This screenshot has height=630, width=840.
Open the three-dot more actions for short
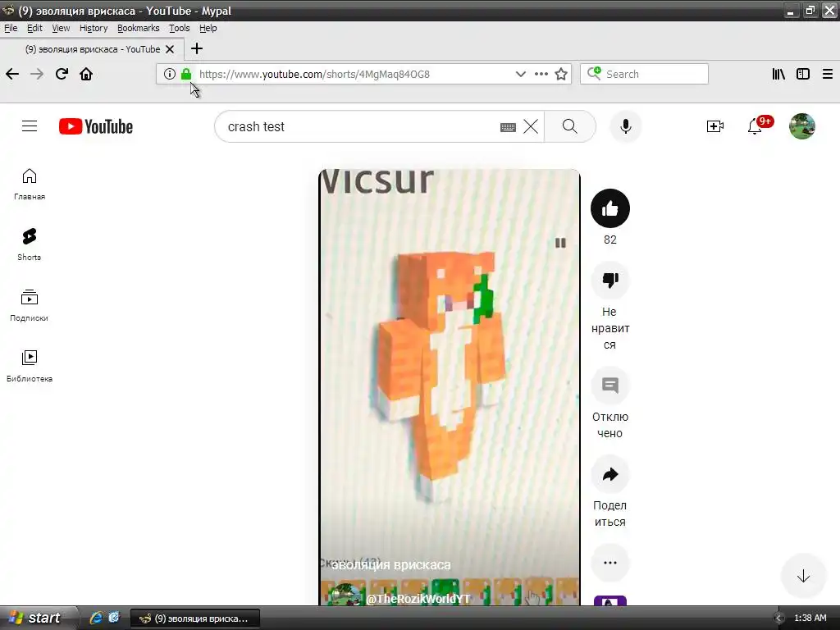610,563
